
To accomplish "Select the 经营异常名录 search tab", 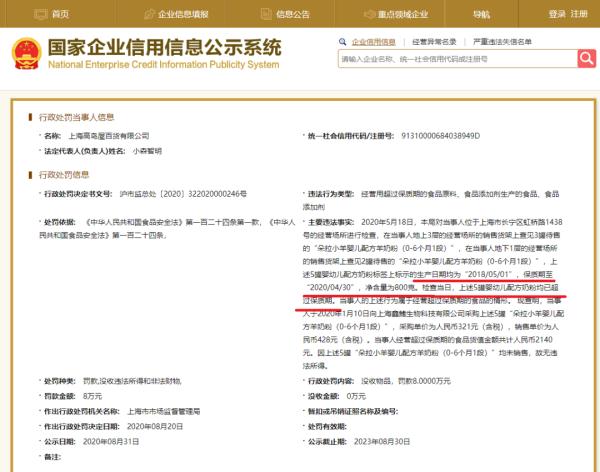I will point(434,42).
